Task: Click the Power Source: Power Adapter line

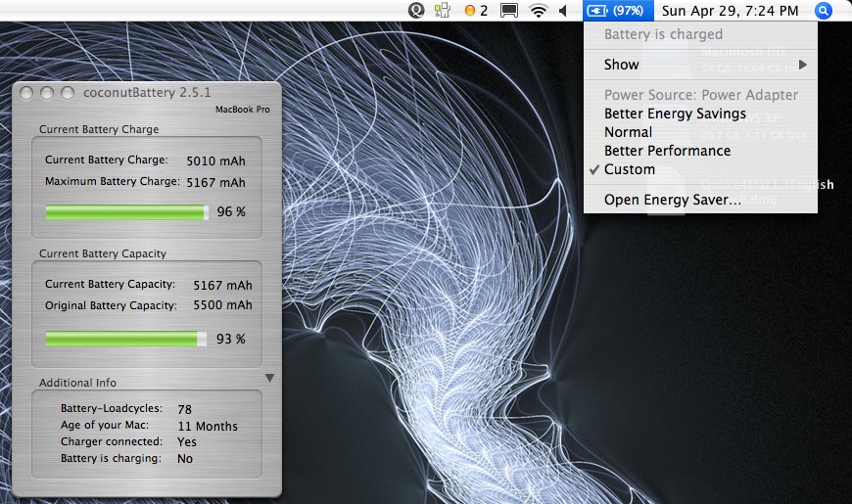Action: coord(701,95)
